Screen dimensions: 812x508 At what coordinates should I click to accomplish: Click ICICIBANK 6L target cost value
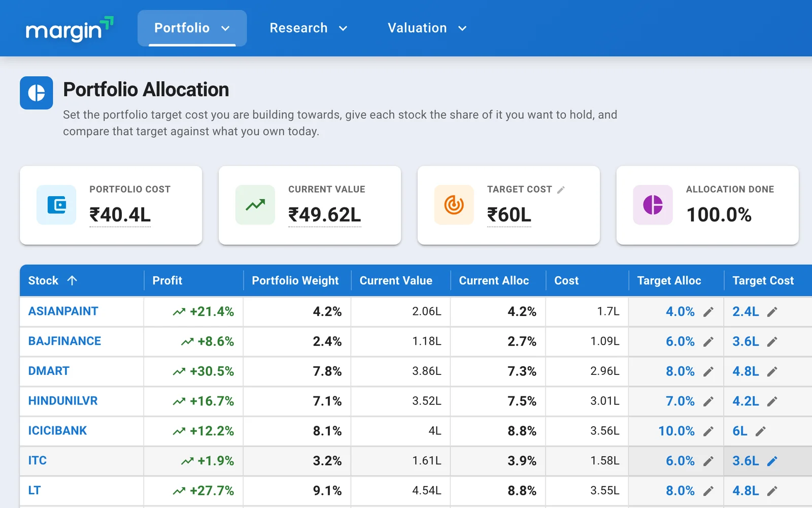(740, 431)
